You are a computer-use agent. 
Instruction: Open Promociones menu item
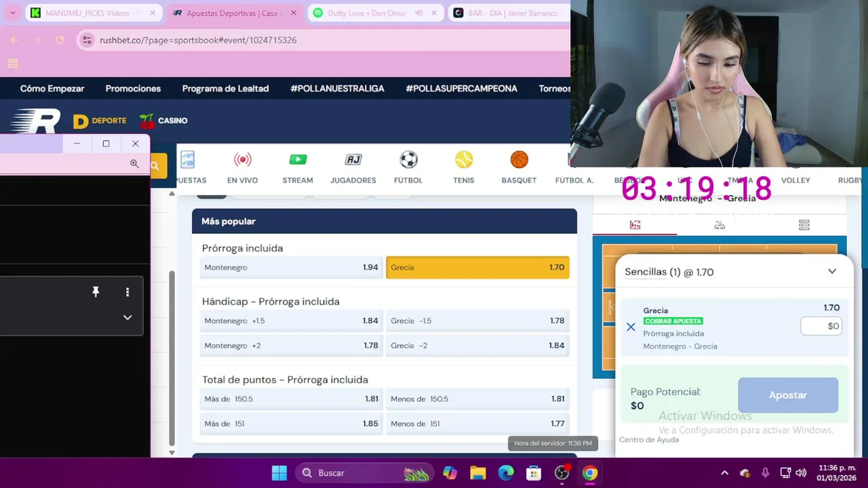click(133, 89)
